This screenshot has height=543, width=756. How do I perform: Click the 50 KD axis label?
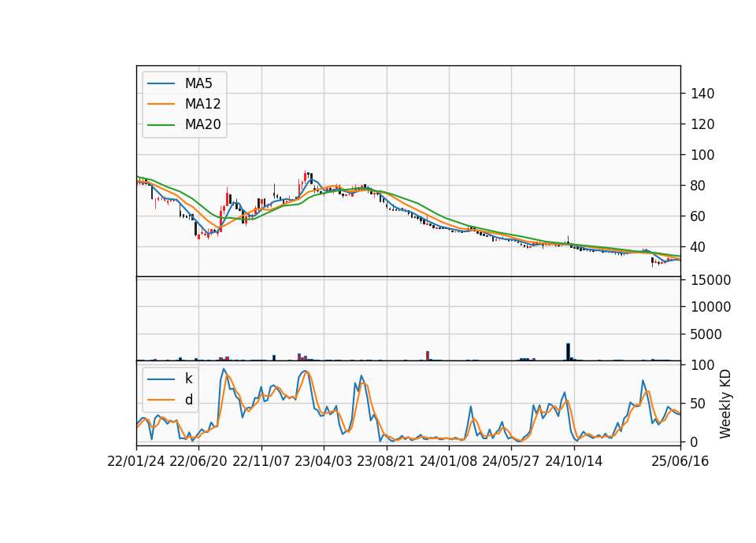(x=699, y=404)
